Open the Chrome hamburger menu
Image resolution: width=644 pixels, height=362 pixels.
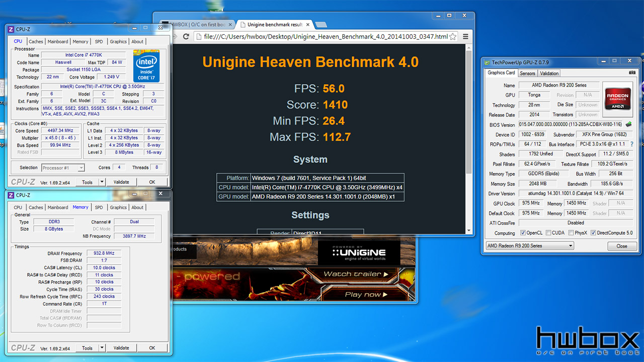point(465,37)
